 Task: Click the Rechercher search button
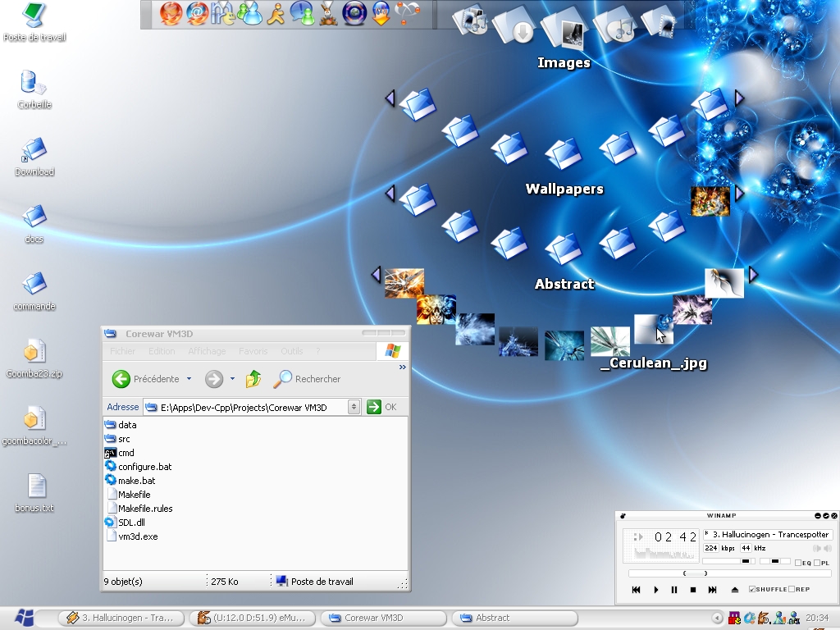[x=307, y=379]
